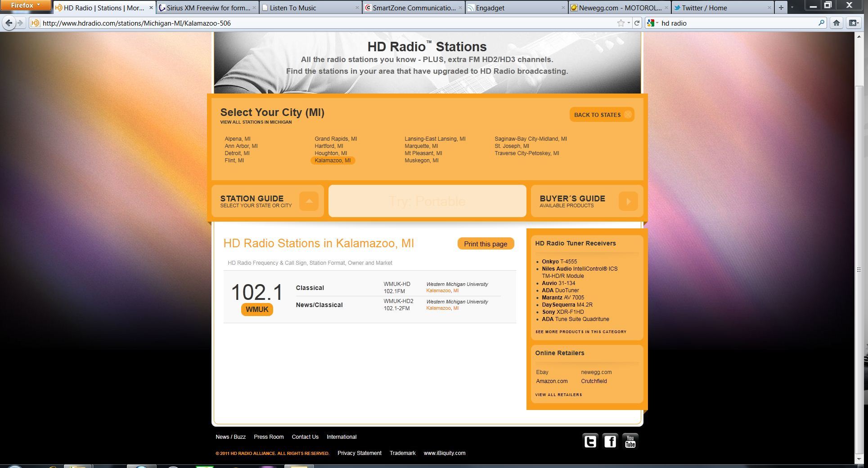
Task: Select Grand Rapids, MI city link
Action: coord(336,139)
